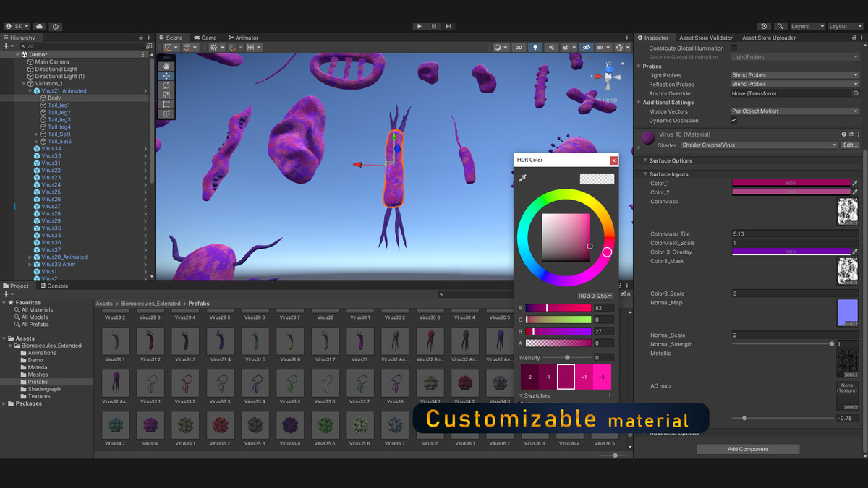Click the Pause button
Image resolution: width=868 pixels, height=488 pixels.
coord(434,27)
